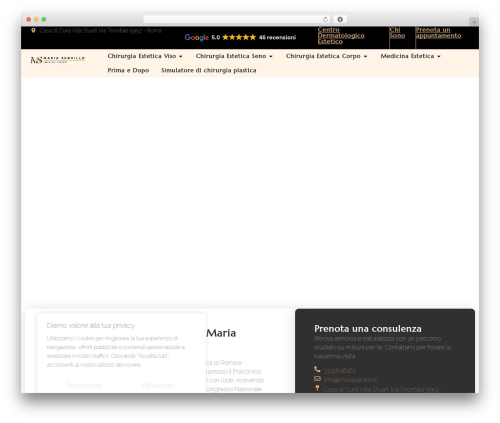This screenshot has height=423, width=500.
Task: Open Chi Sono link
Action: coord(397,33)
